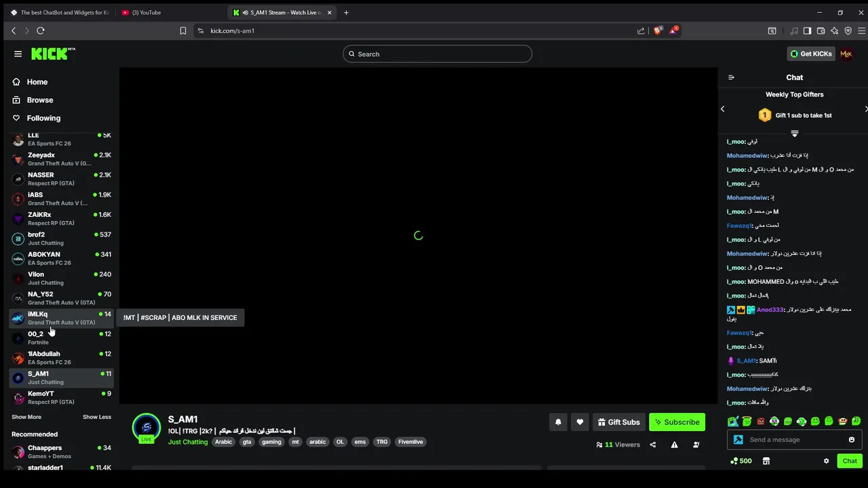Click the TRG tag
The width and height of the screenshot is (868, 488).
(382, 442)
